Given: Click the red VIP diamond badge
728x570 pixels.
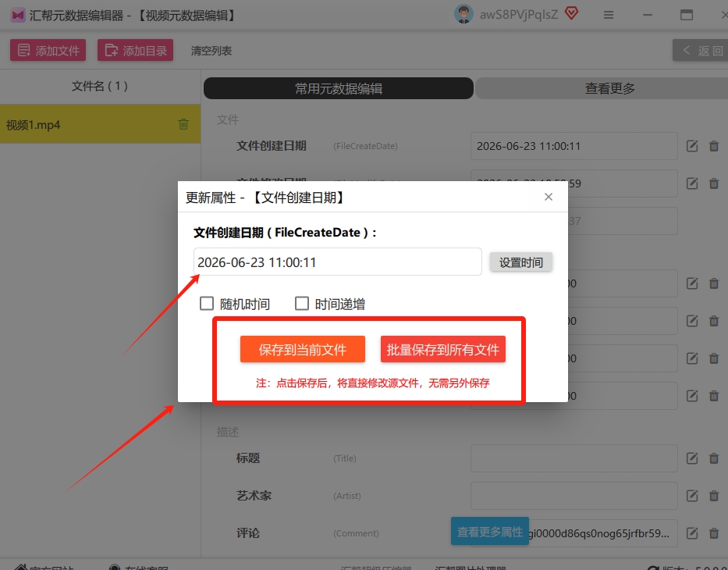Looking at the screenshot, I should 571,13.
